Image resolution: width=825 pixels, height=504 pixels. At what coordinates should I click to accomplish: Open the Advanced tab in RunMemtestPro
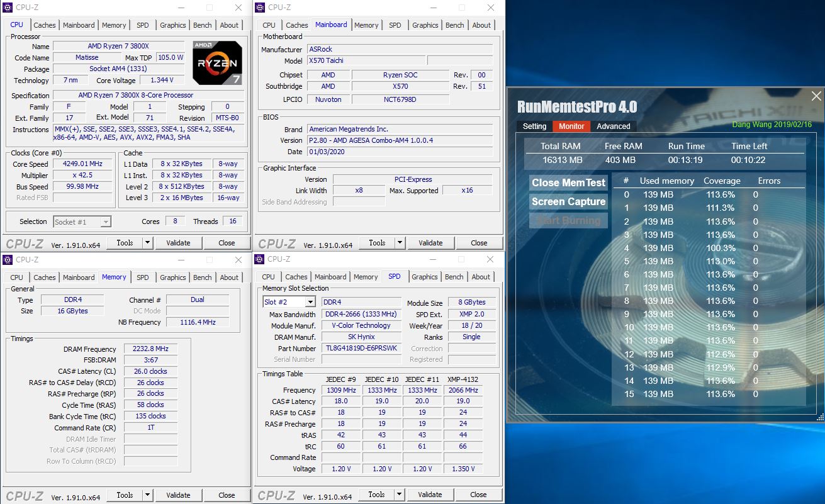point(614,126)
